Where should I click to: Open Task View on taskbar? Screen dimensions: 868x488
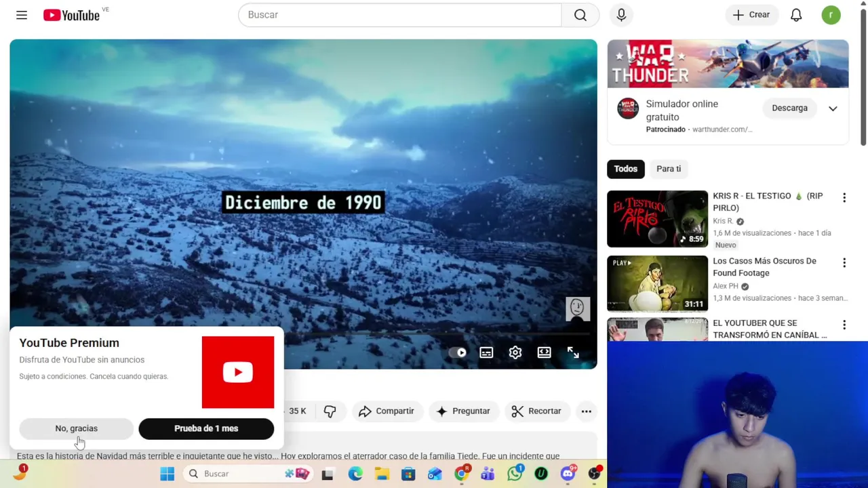327,474
